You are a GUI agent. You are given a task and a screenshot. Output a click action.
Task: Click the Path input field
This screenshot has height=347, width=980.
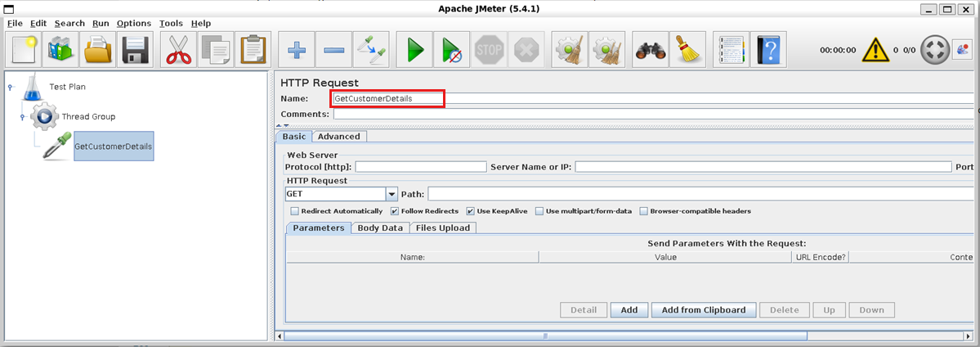coord(700,194)
